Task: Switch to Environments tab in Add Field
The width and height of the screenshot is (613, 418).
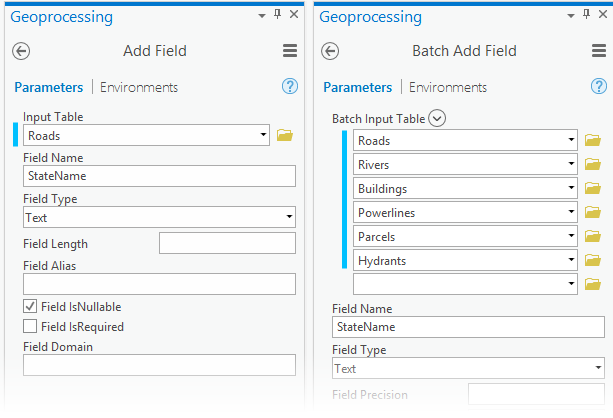Action: click(x=139, y=87)
